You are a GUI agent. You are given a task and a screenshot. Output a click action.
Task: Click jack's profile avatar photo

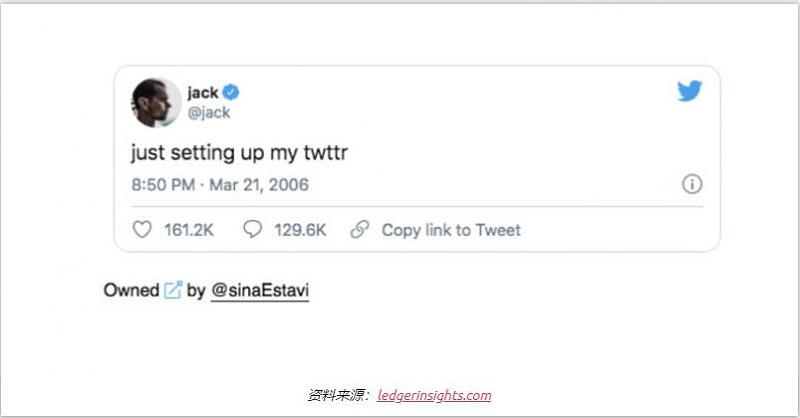pos(155,102)
